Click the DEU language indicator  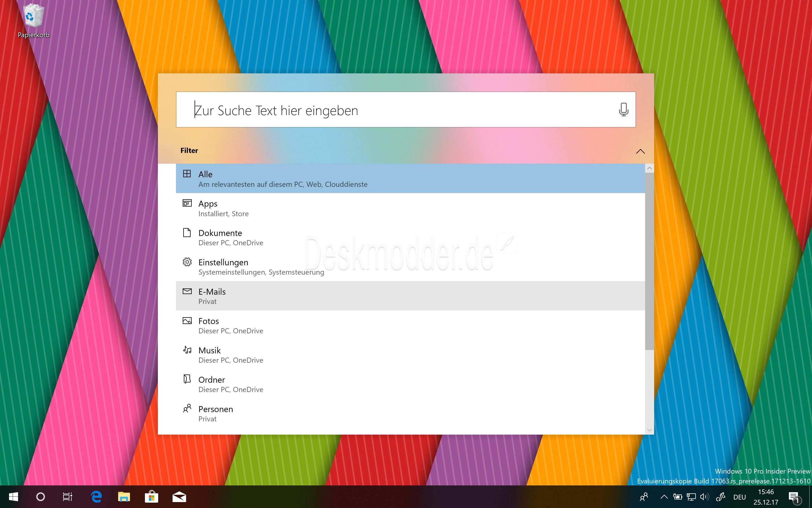[x=740, y=497]
